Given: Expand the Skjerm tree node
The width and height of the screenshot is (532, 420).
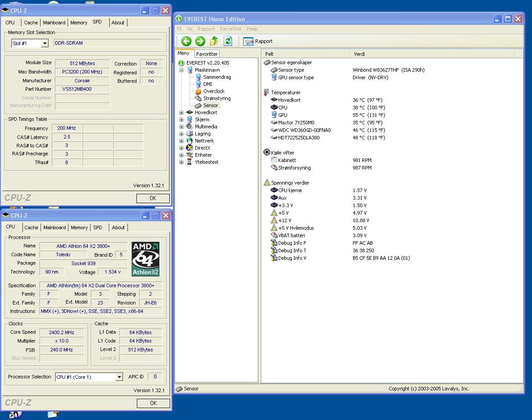Looking at the screenshot, I should [181, 119].
